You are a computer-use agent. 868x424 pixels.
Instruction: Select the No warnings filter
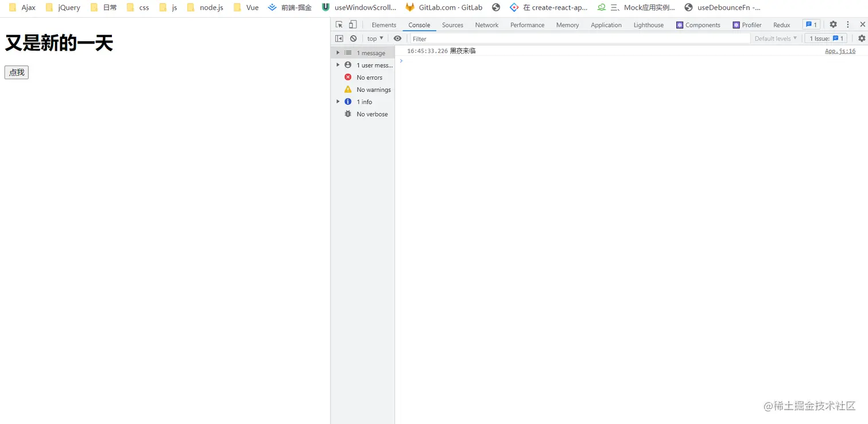pos(363,90)
